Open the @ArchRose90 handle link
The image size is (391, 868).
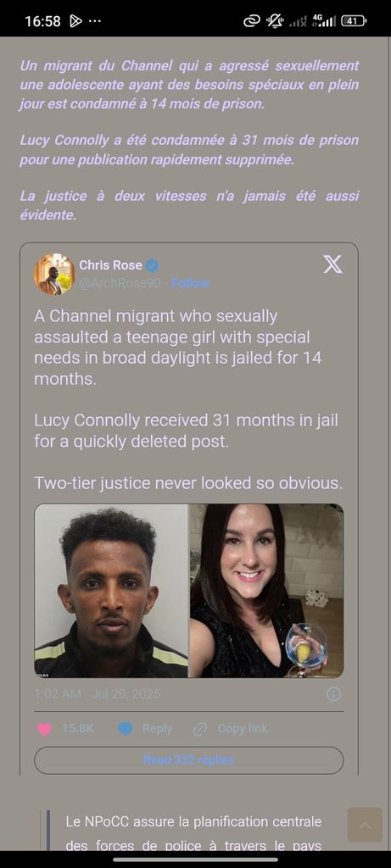click(120, 283)
